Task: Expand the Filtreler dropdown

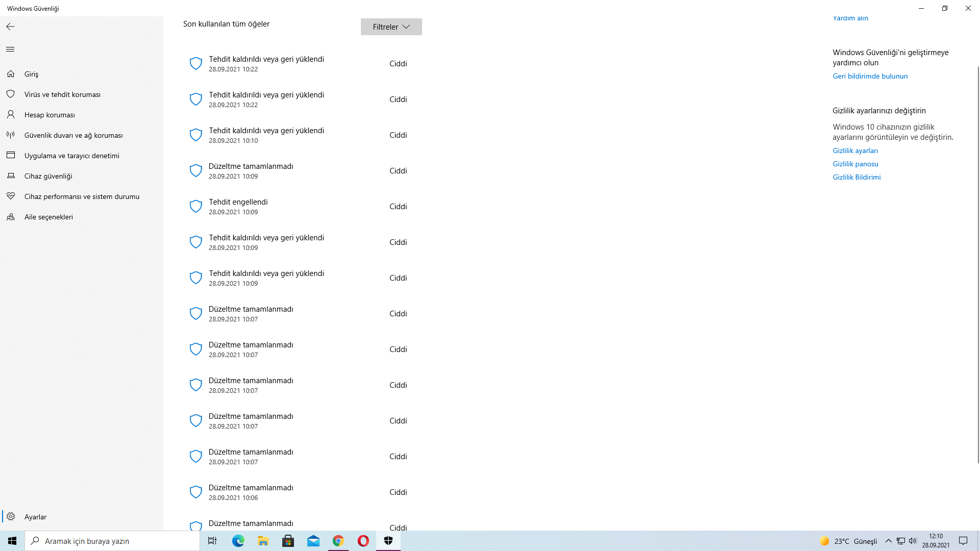Action: pos(391,27)
